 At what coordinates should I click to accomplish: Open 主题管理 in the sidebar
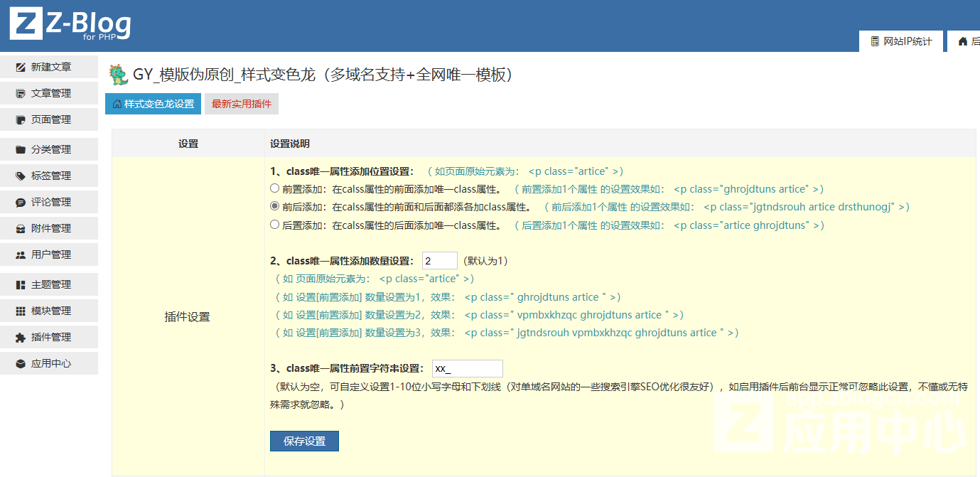[50, 285]
